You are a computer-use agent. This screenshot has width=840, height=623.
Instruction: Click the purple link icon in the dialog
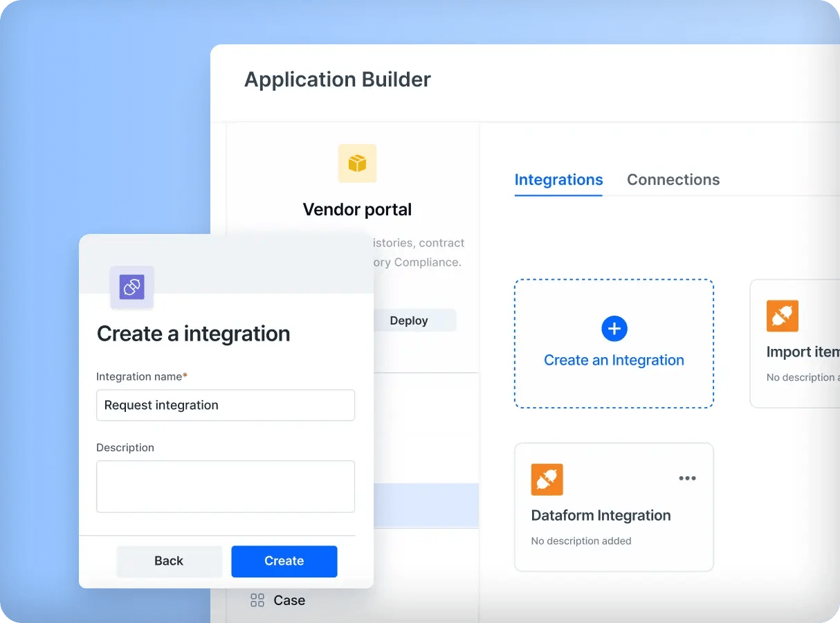click(x=131, y=287)
